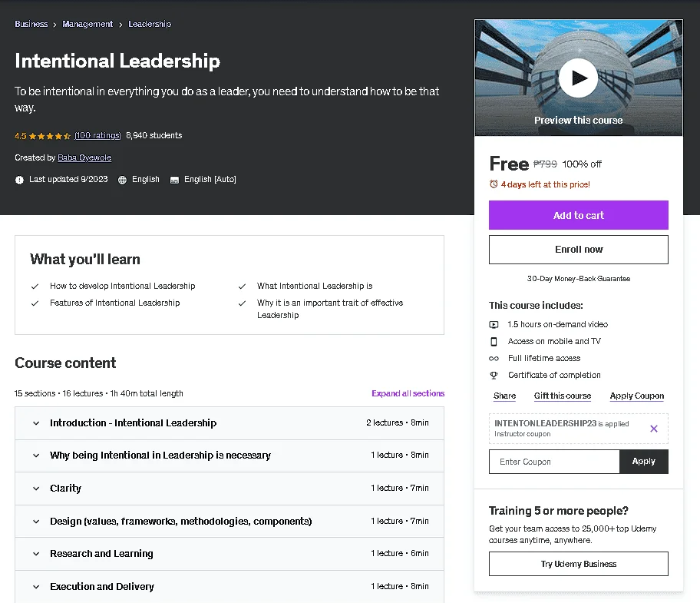Click the certificate trophy icon
Screen dimensions: 700x603
(494, 376)
